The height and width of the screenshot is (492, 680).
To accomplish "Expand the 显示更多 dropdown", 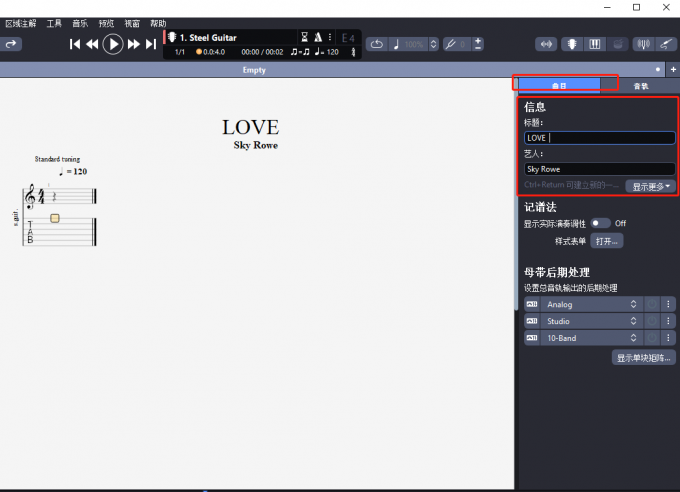I will pyautogui.click(x=650, y=186).
